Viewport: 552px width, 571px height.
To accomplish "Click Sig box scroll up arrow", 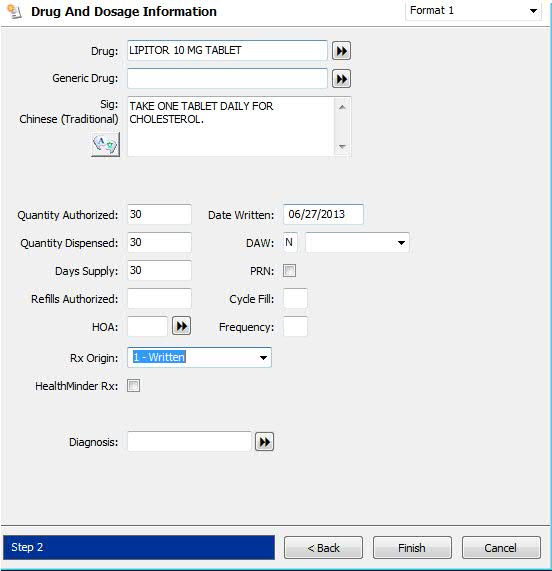I will tap(342, 107).
